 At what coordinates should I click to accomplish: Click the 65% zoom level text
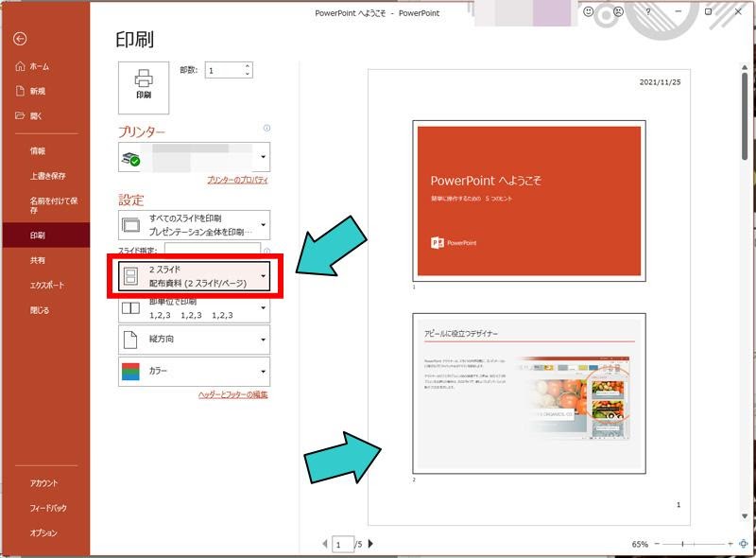640,544
